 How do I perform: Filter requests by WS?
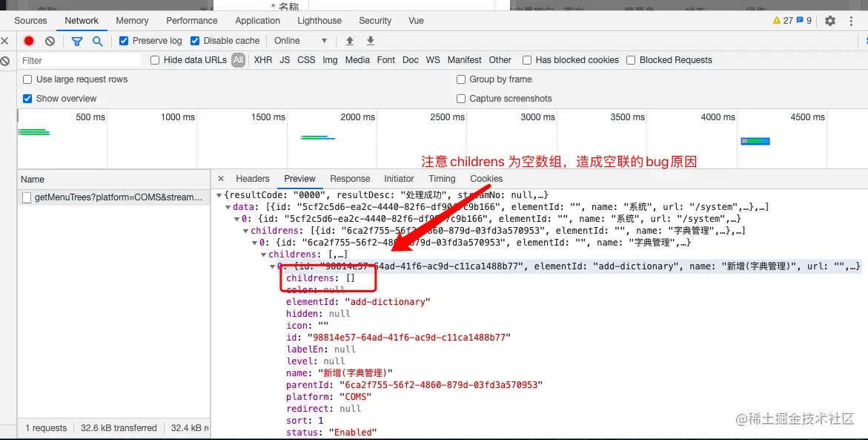point(433,60)
